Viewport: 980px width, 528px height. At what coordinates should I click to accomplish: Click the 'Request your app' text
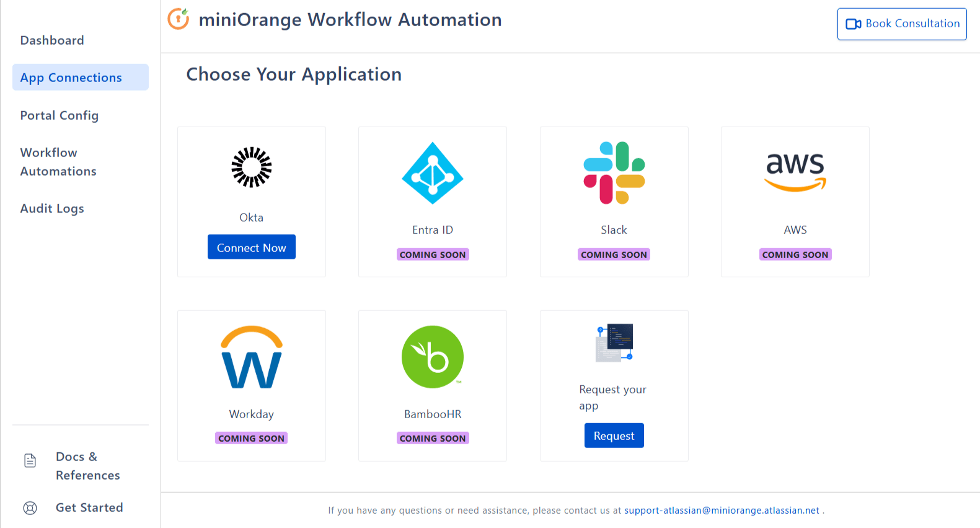tap(613, 397)
